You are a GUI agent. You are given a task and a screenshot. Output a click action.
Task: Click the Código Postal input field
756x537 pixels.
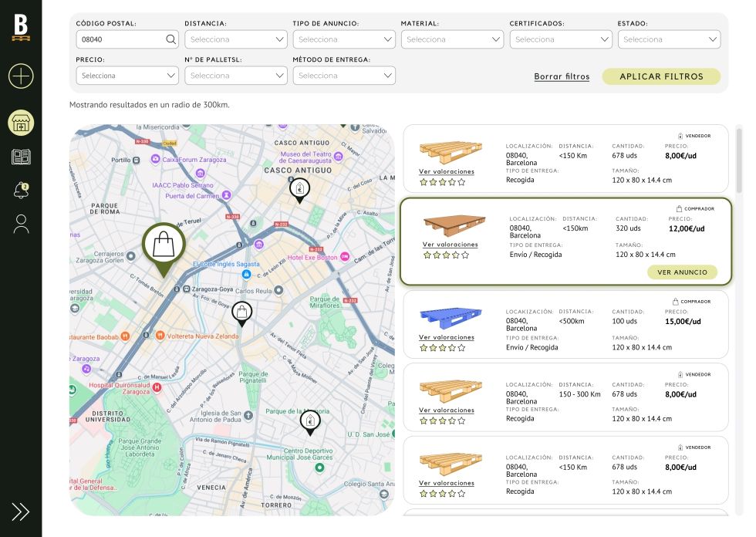(120, 39)
